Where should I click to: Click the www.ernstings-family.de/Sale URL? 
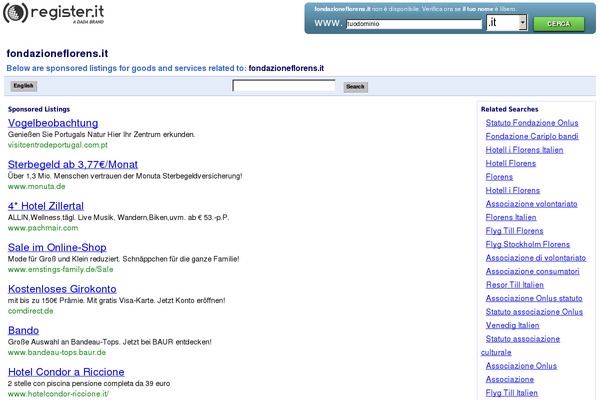[60, 269]
